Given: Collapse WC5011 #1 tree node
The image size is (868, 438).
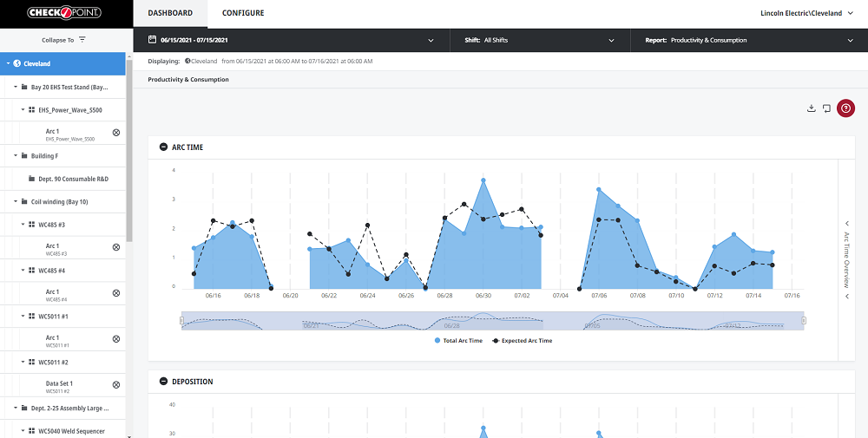Looking at the screenshot, I should pyautogui.click(x=23, y=317).
